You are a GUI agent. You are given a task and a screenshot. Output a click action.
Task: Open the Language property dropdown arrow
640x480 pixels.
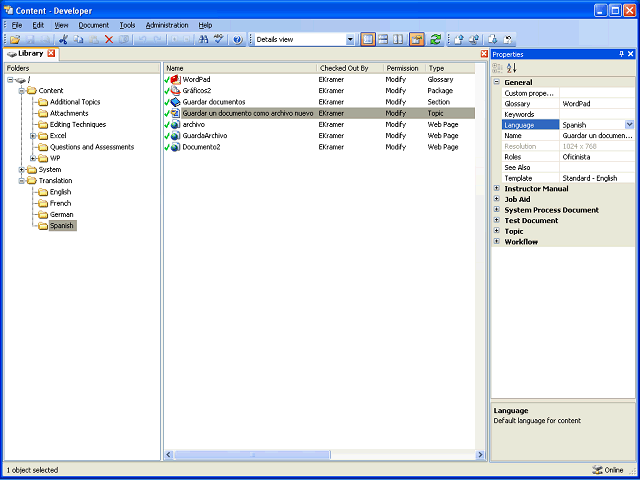pyautogui.click(x=629, y=124)
